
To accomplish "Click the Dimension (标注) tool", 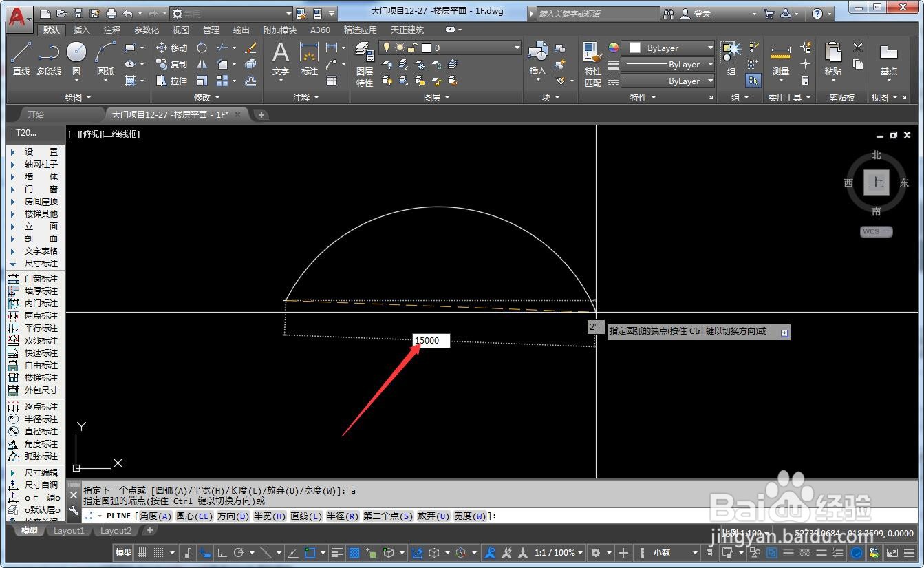I will [x=310, y=58].
